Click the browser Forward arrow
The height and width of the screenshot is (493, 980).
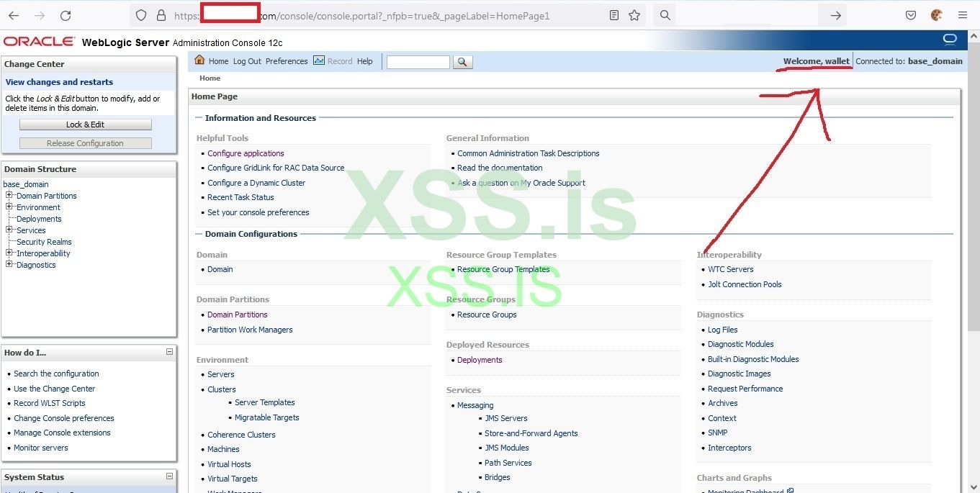(40, 15)
